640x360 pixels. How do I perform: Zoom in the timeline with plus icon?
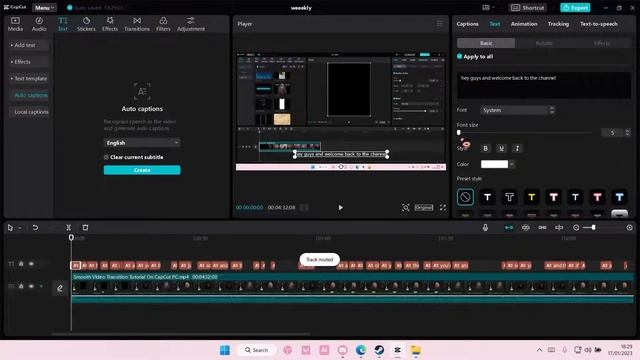[x=629, y=227]
